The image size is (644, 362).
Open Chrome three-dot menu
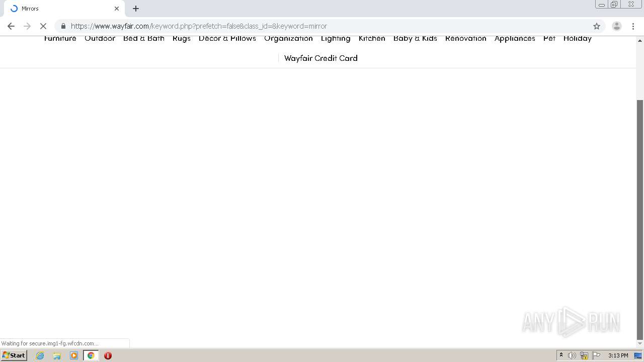pyautogui.click(x=633, y=26)
